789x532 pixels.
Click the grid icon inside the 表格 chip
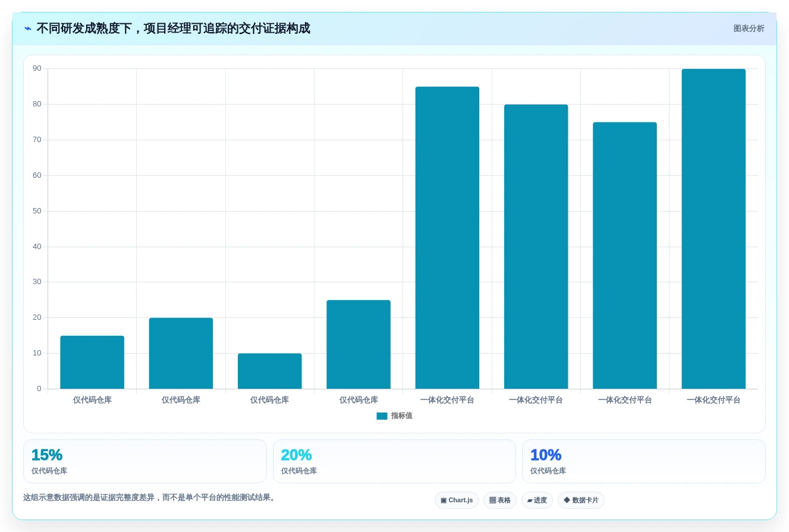[492, 500]
